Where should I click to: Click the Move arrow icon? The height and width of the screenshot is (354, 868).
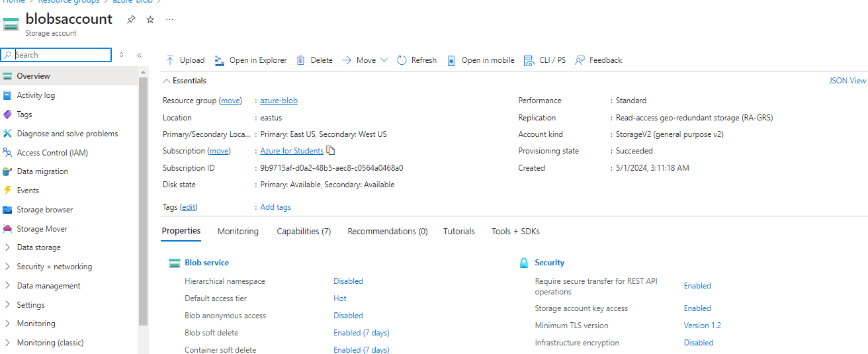(347, 60)
